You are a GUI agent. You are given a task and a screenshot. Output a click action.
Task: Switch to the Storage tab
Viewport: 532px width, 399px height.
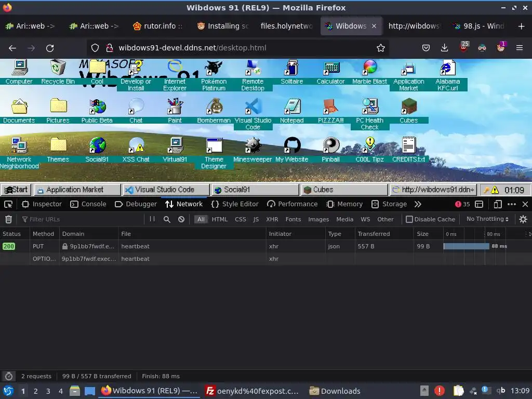tap(389, 204)
